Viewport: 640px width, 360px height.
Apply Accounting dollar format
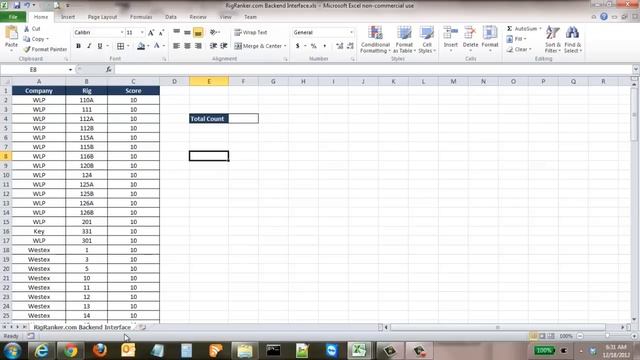tap(298, 46)
